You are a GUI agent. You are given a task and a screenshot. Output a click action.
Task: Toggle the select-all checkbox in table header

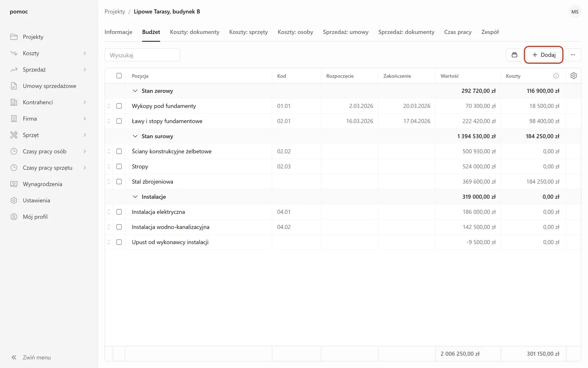click(119, 76)
